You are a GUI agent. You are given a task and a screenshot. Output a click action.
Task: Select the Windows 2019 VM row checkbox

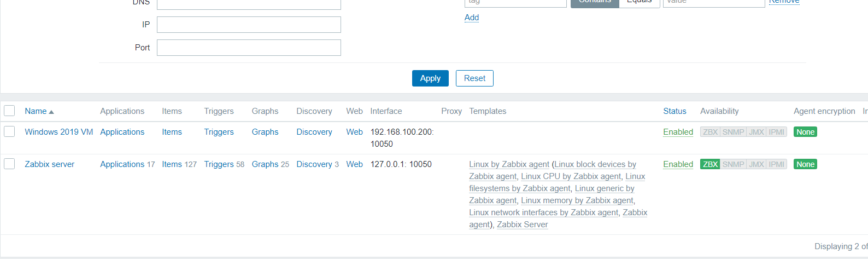click(x=9, y=131)
